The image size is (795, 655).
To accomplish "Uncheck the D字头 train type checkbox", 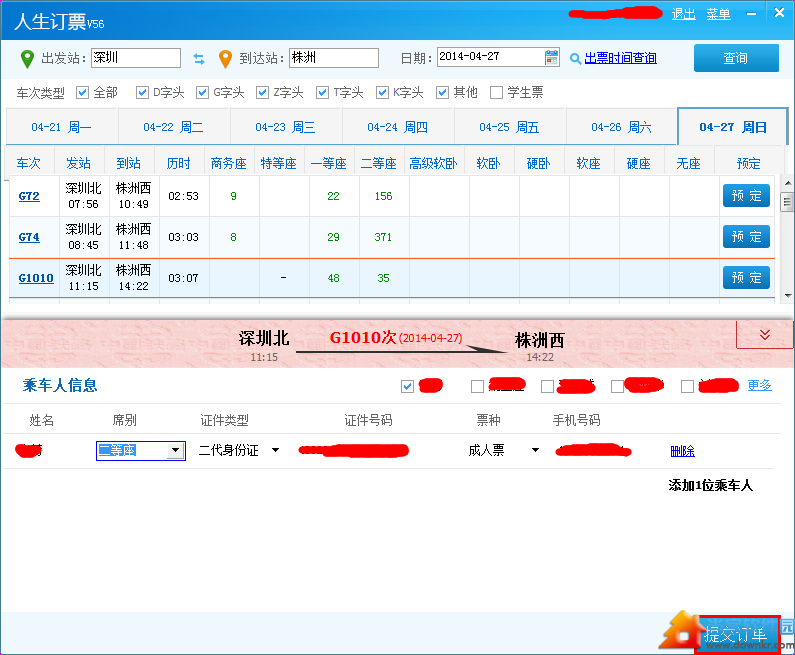I will point(142,93).
